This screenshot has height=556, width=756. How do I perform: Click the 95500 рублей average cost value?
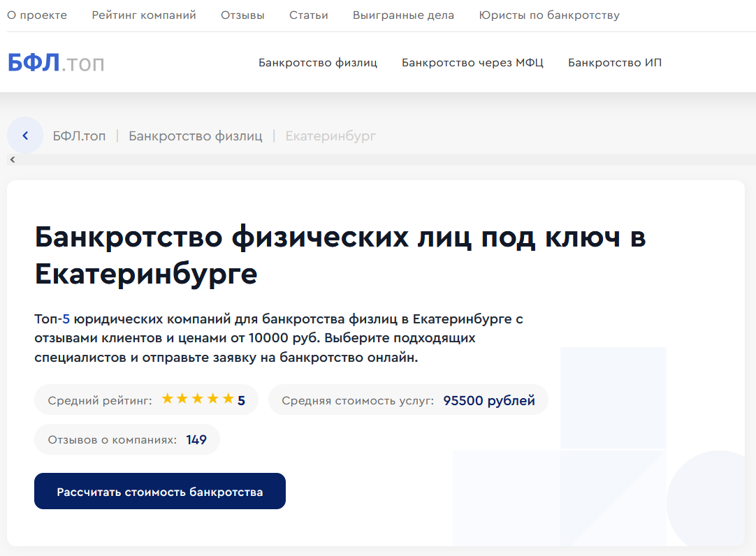point(489,400)
